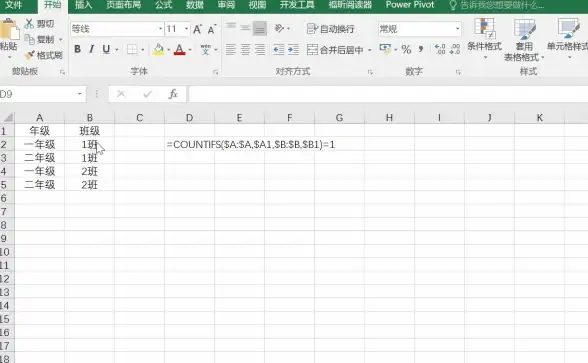Open the Font (字体) dialog launcher
Screen dimensions: 588x363
pos(215,72)
